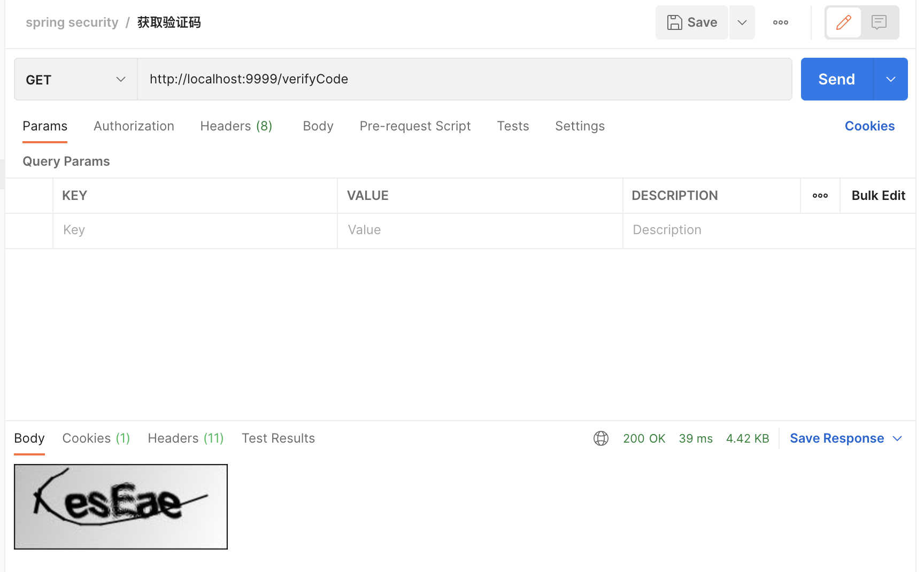Open the Headers (8) request tab
The height and width of the screenshot is (572, 924).
click(236, 126)
